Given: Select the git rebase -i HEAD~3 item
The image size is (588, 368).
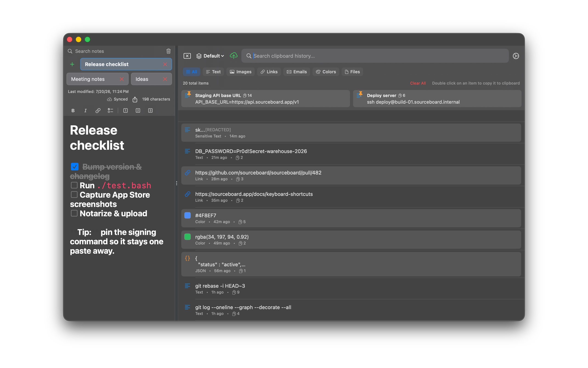Looking at the screenshot, I should 351,289.
